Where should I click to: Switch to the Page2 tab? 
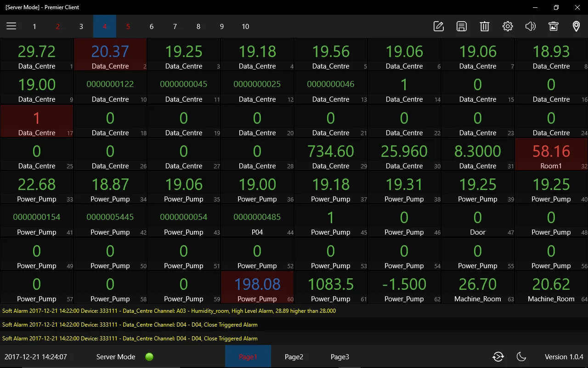[x=294, y=356]
